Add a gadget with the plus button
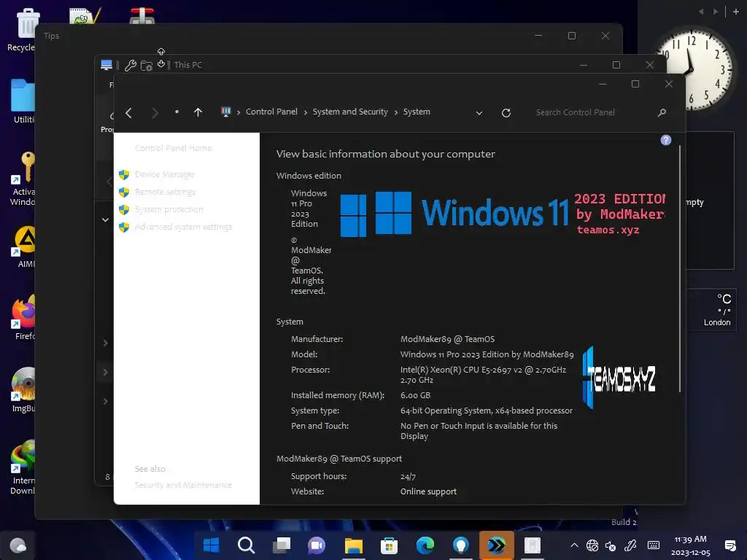This screenshot has width=747, height=560. click(x=735, y=12)
